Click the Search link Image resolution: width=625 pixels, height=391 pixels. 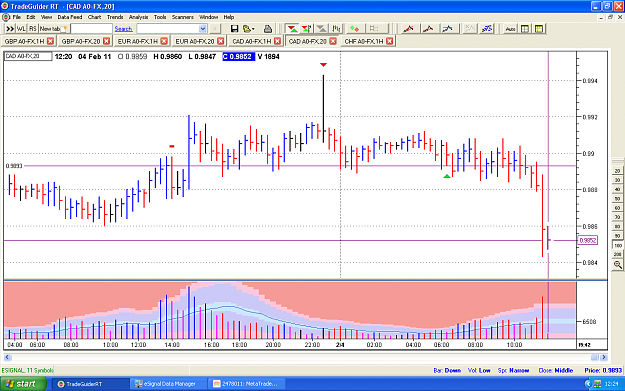click(123, 29)
